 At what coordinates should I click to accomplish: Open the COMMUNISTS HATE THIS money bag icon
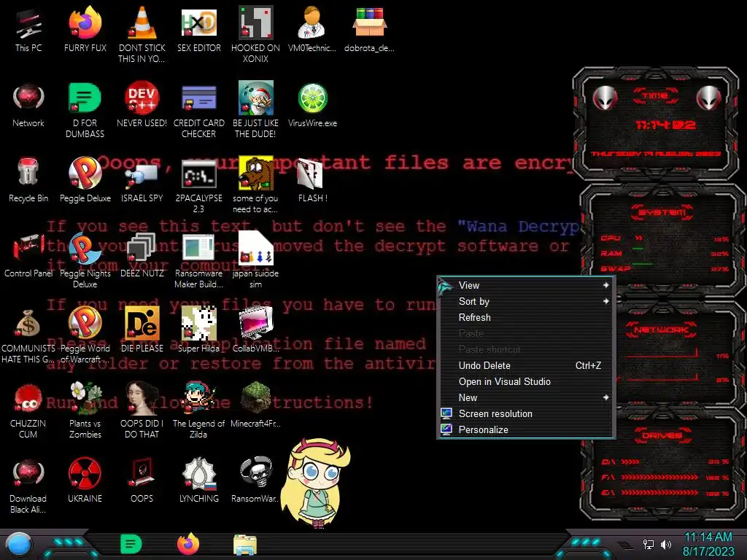pos(28,335)
